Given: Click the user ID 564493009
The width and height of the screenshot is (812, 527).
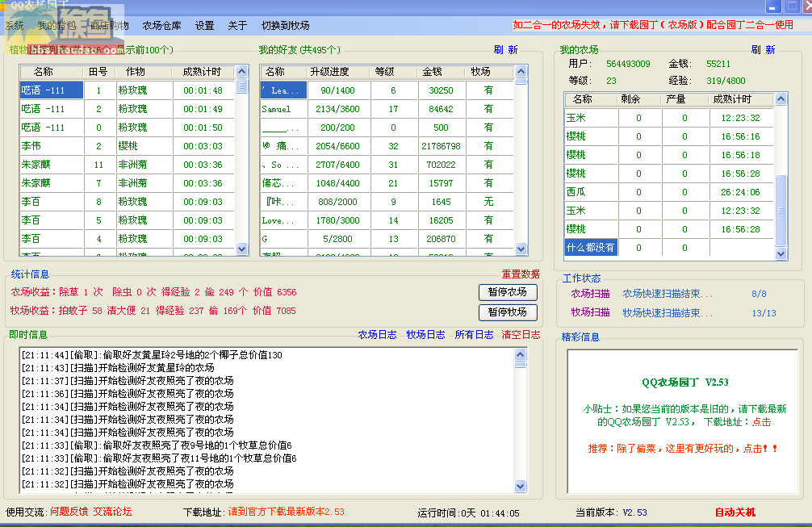Looking at the screenshot, I should (628, 64).
